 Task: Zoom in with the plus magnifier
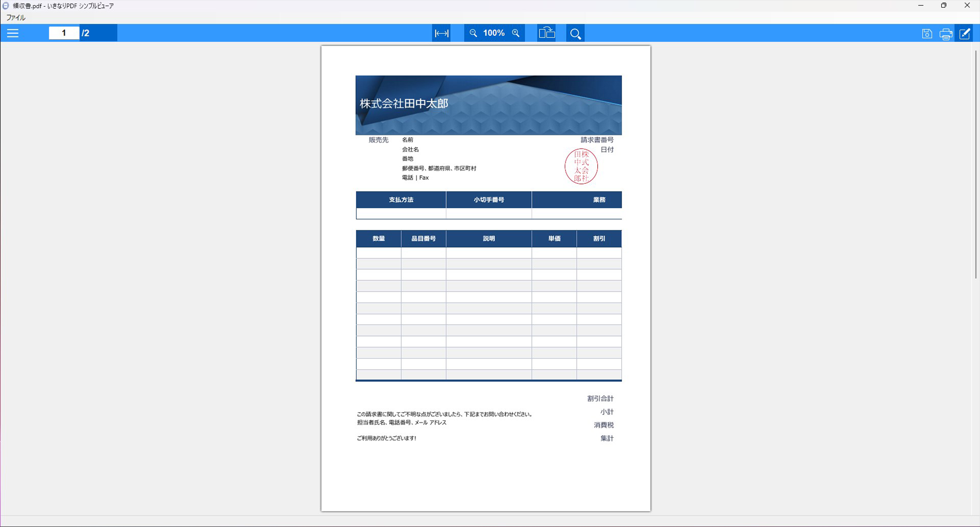click(516, 33)
